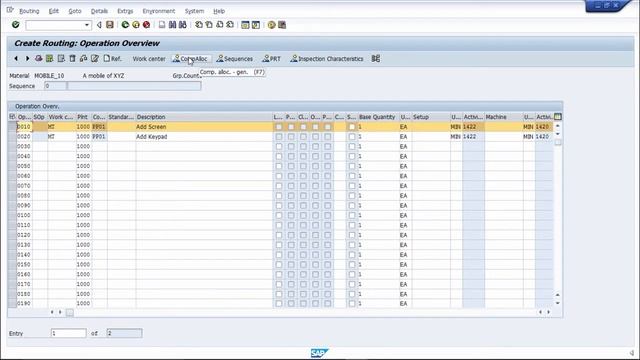Click the Sequences button
640x360 pixels.
point(235,59)
